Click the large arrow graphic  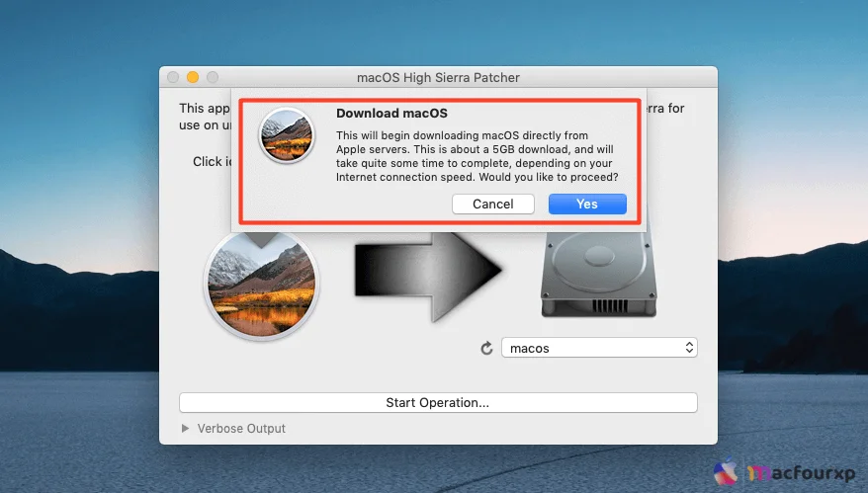[428, 275]
